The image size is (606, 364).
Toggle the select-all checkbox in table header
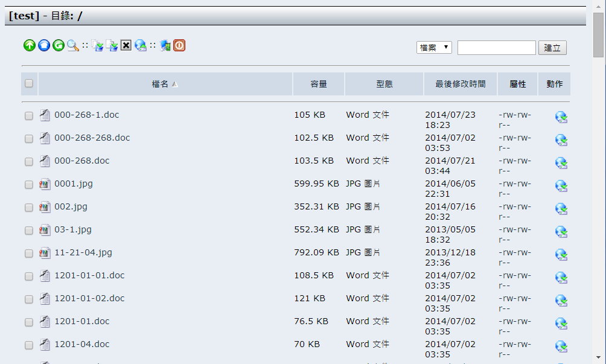[x=29, y=84]
